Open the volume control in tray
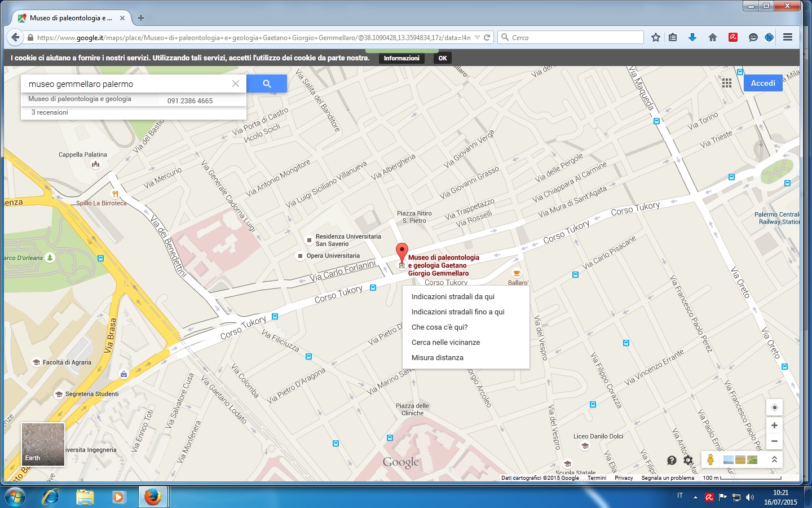This screenshot has width=812, height=508. (750, 497)
